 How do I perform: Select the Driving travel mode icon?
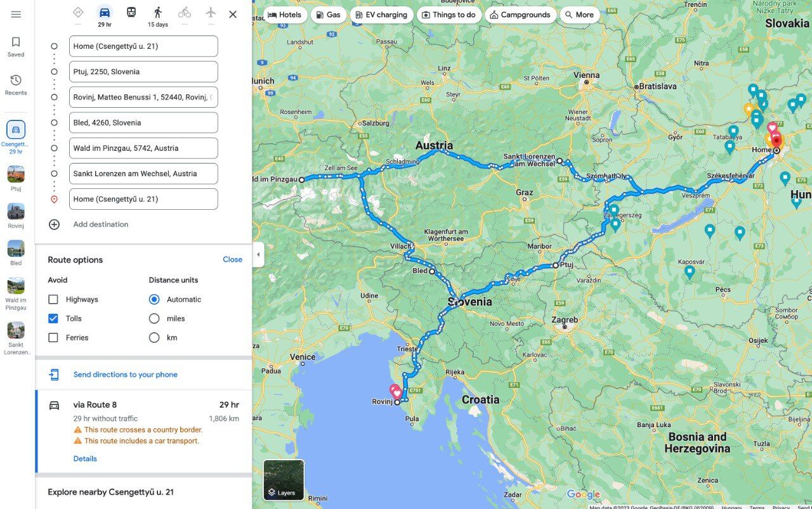pos(105,13)
